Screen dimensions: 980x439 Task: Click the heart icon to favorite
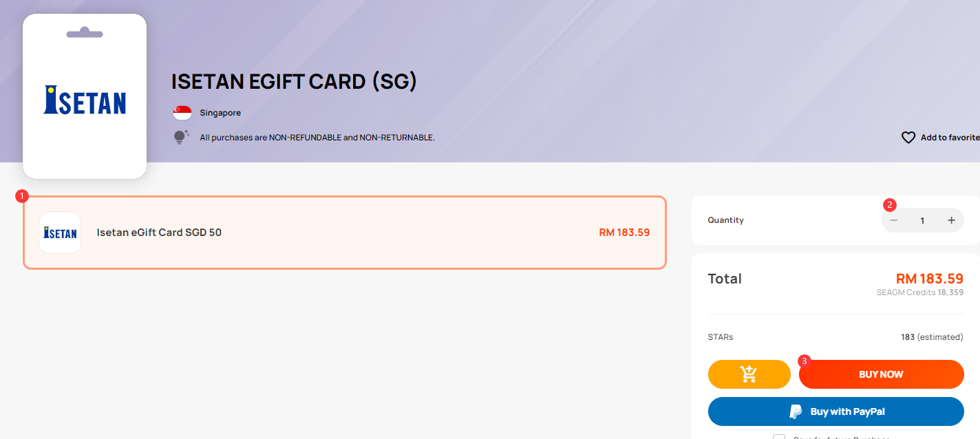click(x=908, y=138)
